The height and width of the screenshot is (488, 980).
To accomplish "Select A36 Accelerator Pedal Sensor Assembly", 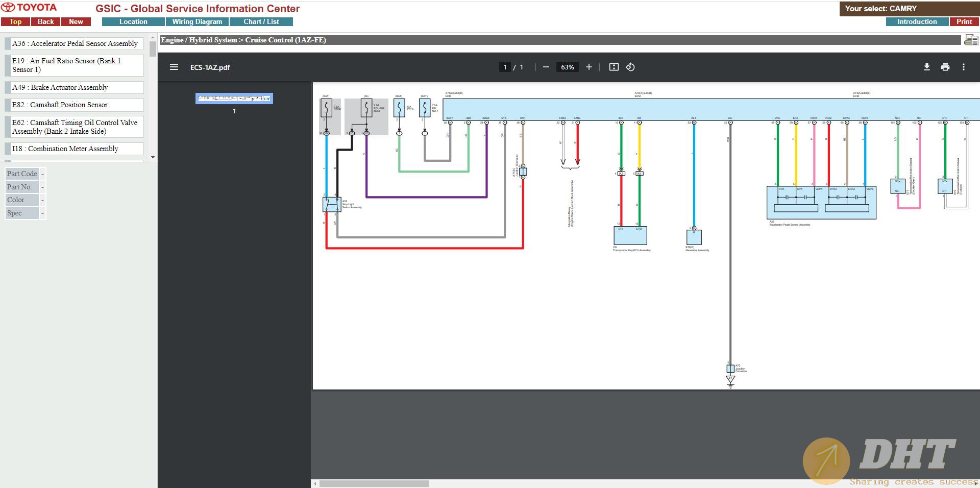I will pos(75,43).
